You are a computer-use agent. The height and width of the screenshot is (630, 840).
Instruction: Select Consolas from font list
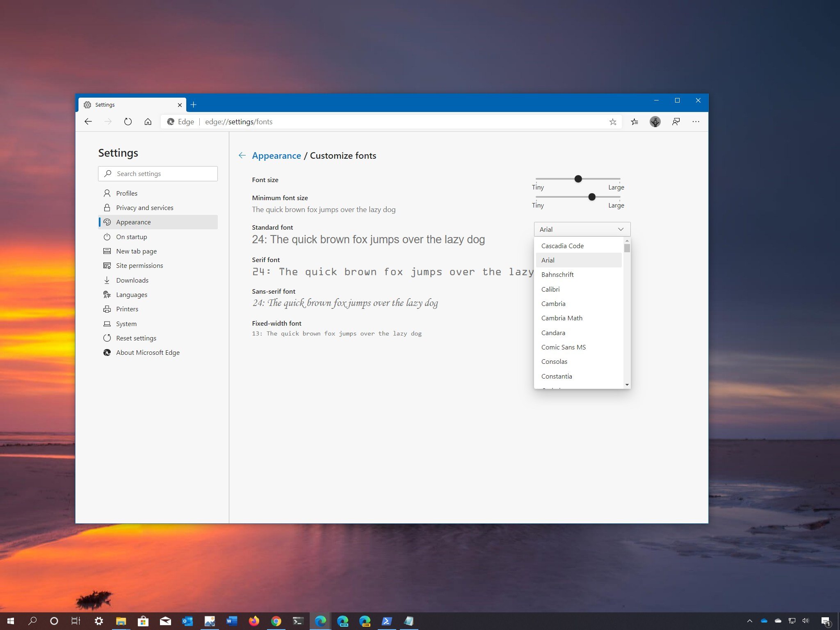(554, 361)
